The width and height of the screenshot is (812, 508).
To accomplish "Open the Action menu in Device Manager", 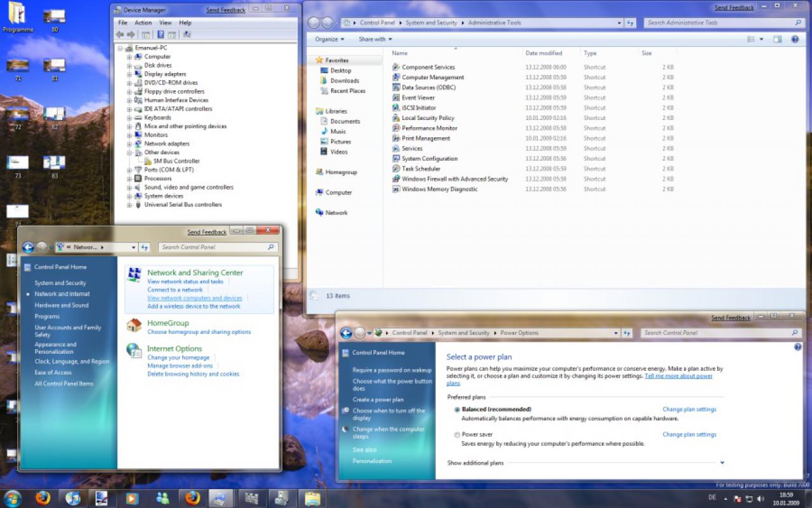I will pyautogui.click(x=143, y=23).
